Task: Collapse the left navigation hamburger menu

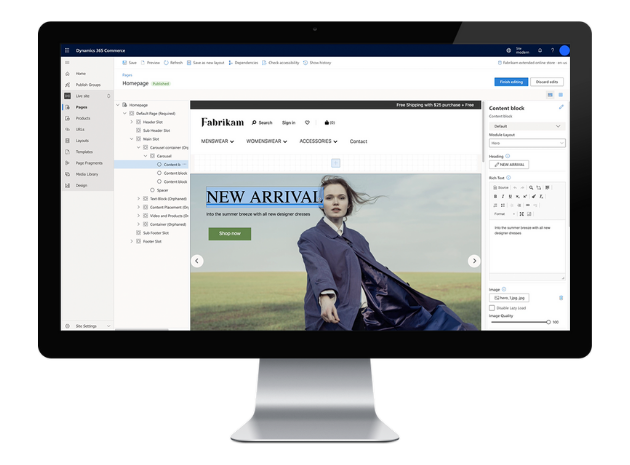Action: pos(67,63)
